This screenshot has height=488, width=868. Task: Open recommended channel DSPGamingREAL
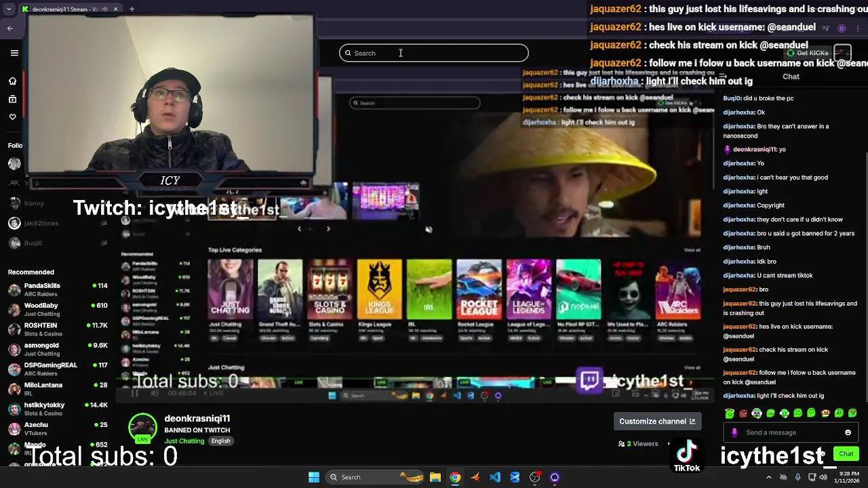tap(58, 369)
